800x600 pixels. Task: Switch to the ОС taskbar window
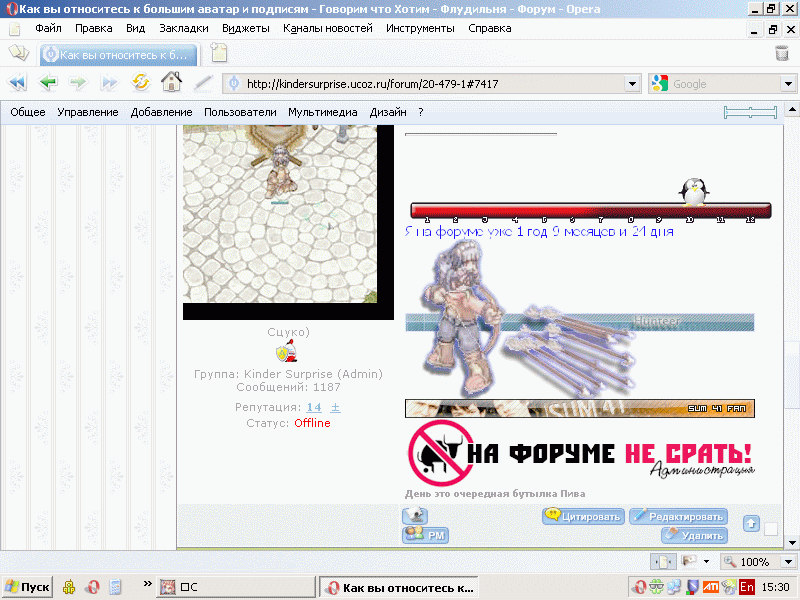click(x=236, y=587)
